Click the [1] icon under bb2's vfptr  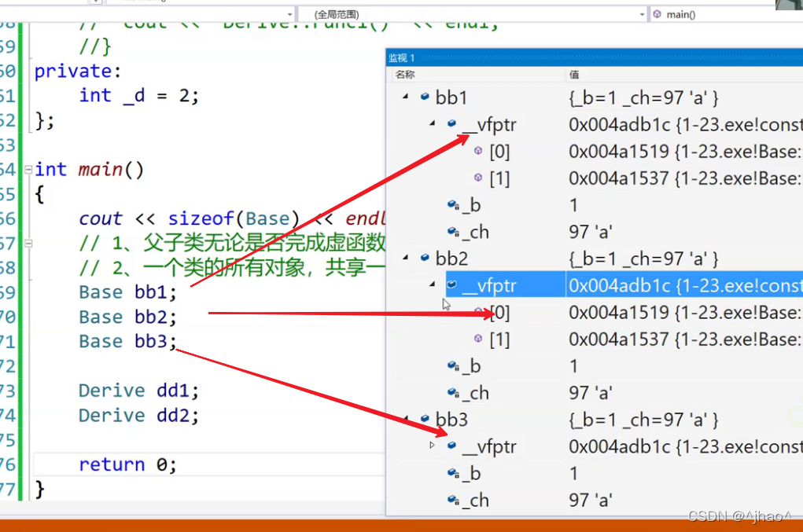(x=478, y=338)
